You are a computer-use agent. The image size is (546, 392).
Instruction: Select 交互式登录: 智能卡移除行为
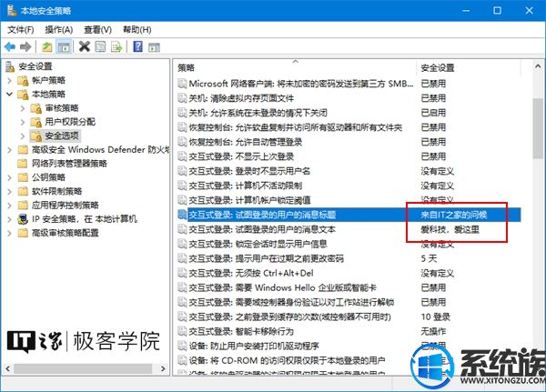(349, 331)
